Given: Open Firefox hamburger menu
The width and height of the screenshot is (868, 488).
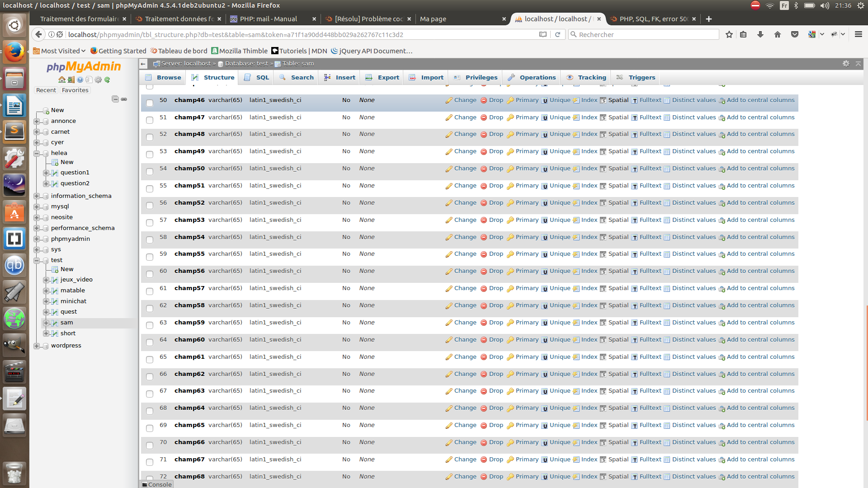Looking at the screenshot, I should [x=859, y=35].
